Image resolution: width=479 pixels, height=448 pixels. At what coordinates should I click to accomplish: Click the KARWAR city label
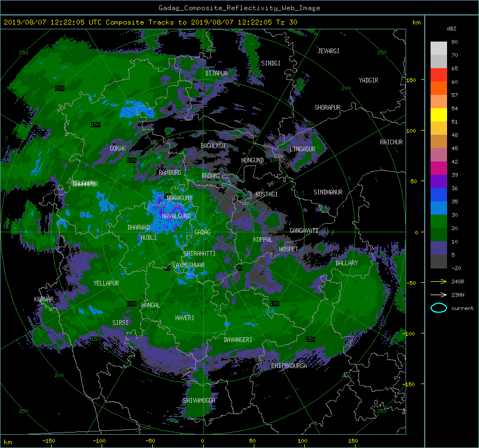pyautogui.click(x=44, y=299)
